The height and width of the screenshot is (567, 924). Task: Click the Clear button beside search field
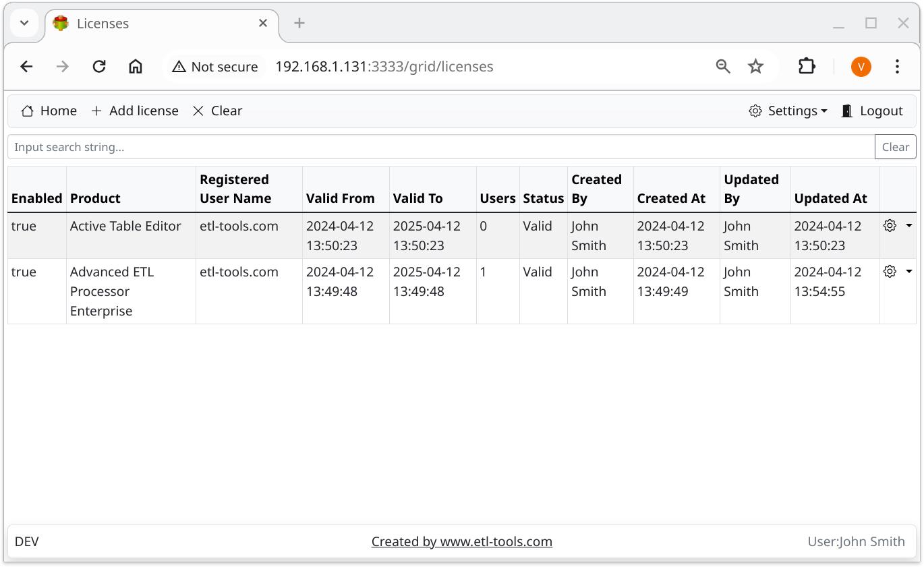point(895,147)
